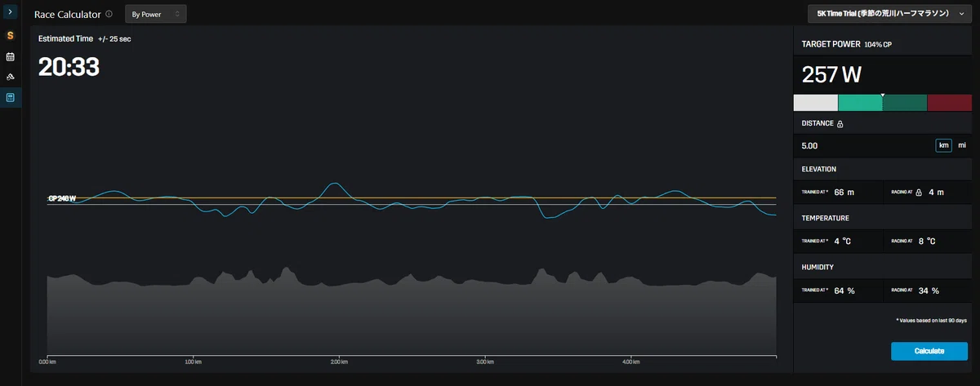Select the Race Calculator sidebar icon
This screenshot has width=980, height=386.
coord(11,97)
